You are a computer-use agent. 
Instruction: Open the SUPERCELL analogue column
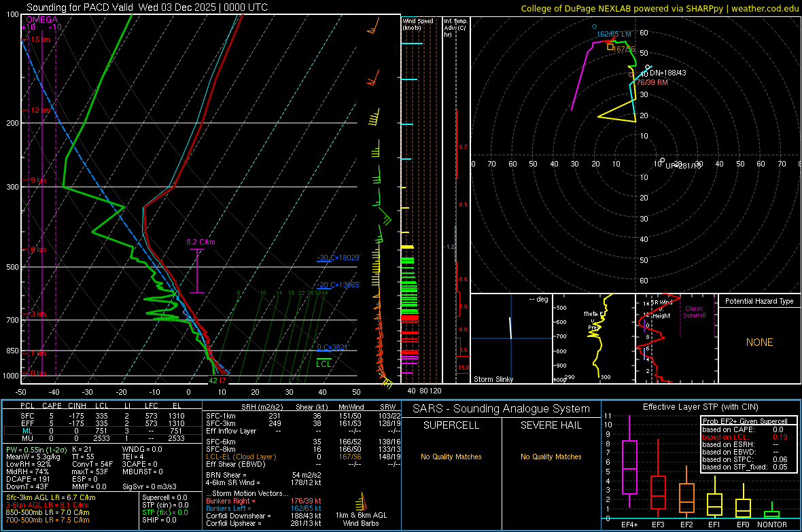(451, 425)
